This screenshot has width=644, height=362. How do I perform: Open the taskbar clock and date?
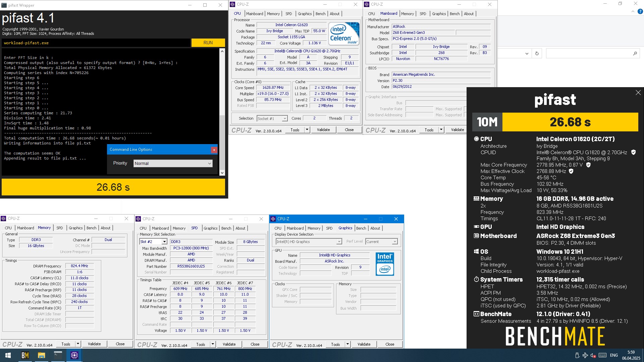[x=631, y=355]
